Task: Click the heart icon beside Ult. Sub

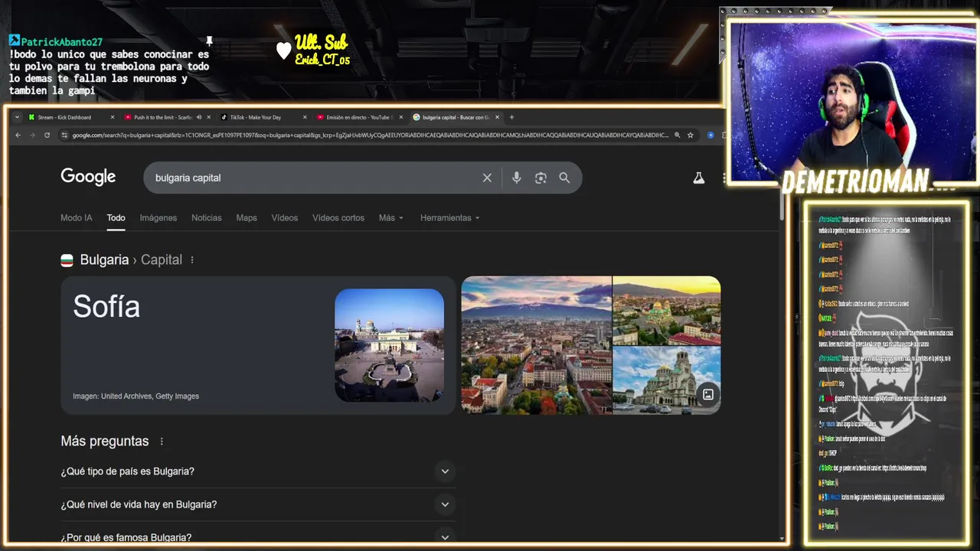Action: click(x=283, y=51)
